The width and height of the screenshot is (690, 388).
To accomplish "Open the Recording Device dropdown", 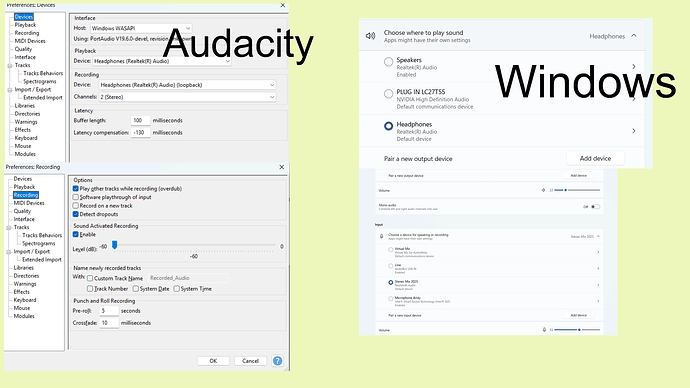I will point(187,85).
